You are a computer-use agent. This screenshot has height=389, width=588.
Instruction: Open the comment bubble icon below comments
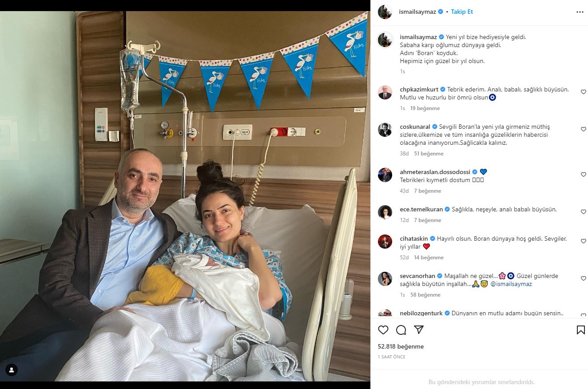401,330
